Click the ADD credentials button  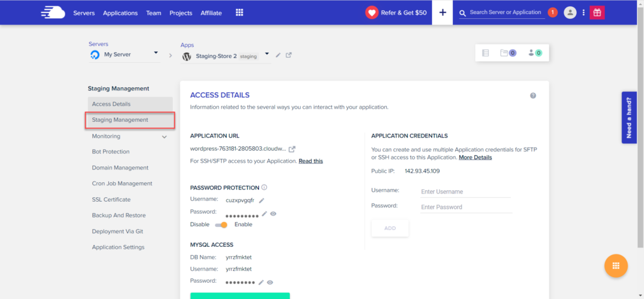[x=390, y=228]
